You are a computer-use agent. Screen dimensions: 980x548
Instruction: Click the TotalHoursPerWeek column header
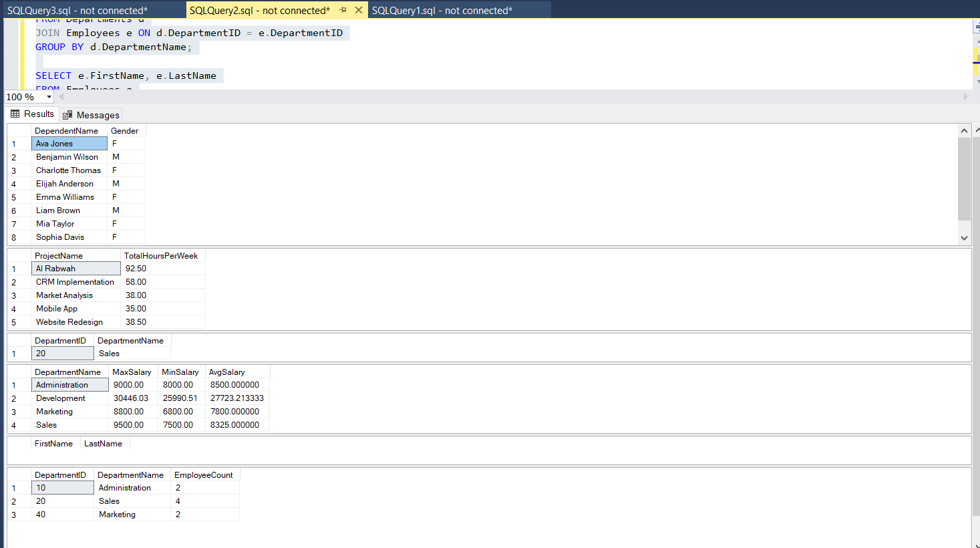[161, 256]
